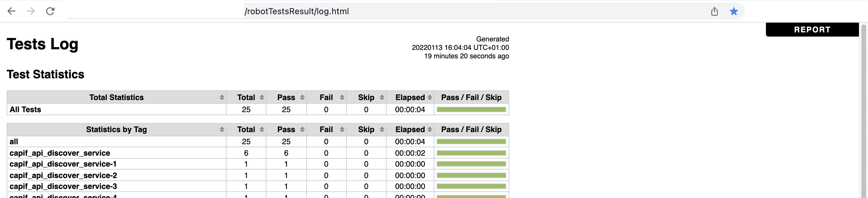The width and height of the screenshot is (868, 198).
Task: Sort tag statistics by Fail column
Action: pos(326,129)
